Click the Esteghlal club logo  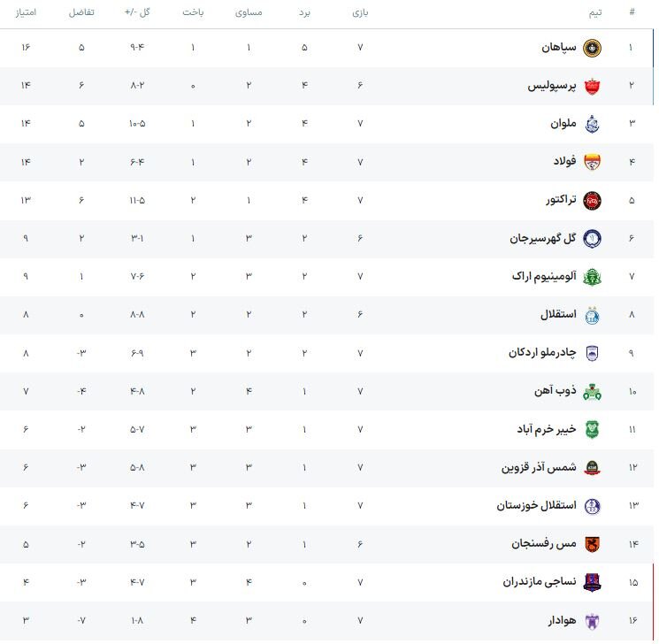click(593, 315)
